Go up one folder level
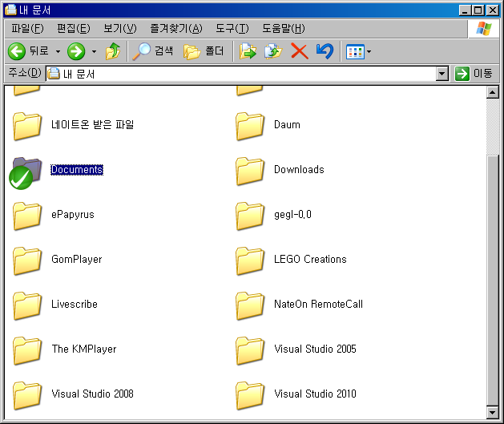 [113, 51]
